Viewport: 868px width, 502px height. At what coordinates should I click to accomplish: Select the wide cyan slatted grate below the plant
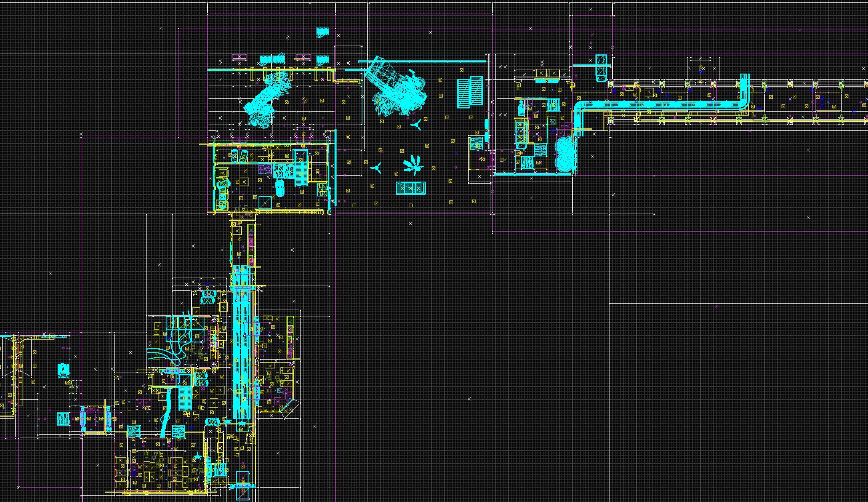point(411,188)
